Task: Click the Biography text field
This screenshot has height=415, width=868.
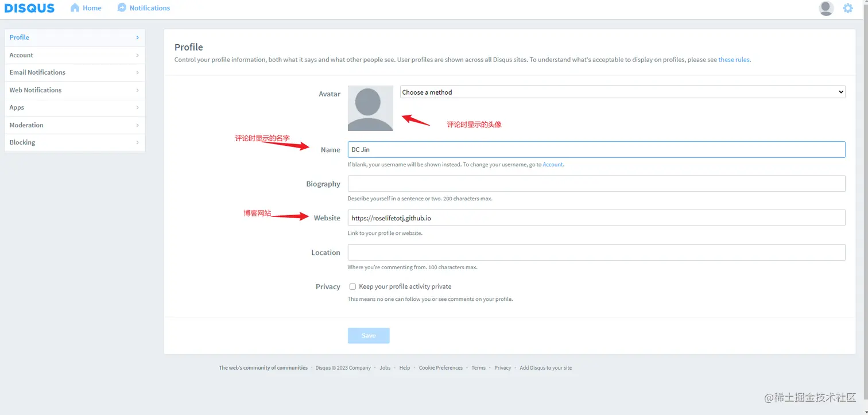Action: click(x=596, y=183)
